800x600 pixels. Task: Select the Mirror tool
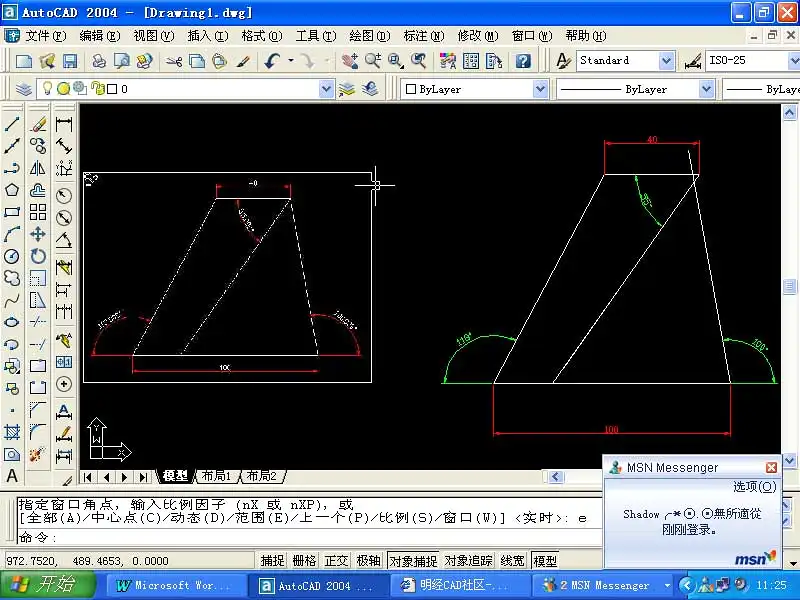(x=38, y=168)
